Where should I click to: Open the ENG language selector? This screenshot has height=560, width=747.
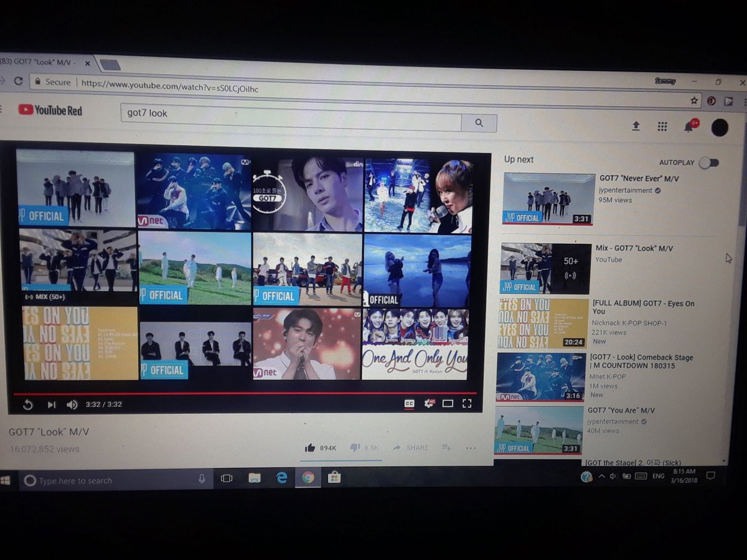(x=659, y=475)
